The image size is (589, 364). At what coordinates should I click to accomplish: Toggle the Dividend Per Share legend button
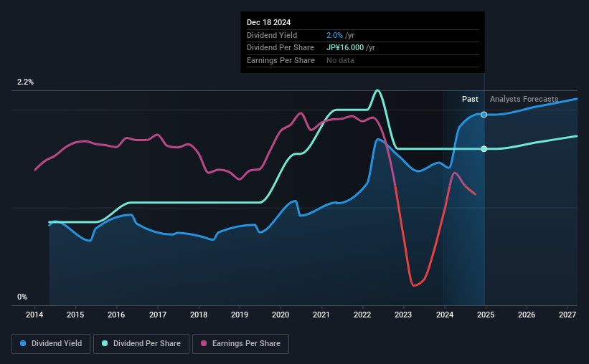coord(141,344)
